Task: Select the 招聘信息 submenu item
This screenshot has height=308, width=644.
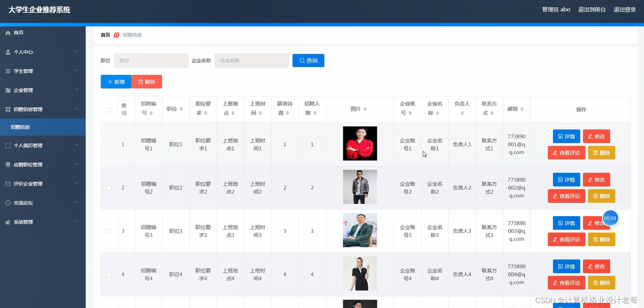Action: pyautogui.click(x=43, y=127)
